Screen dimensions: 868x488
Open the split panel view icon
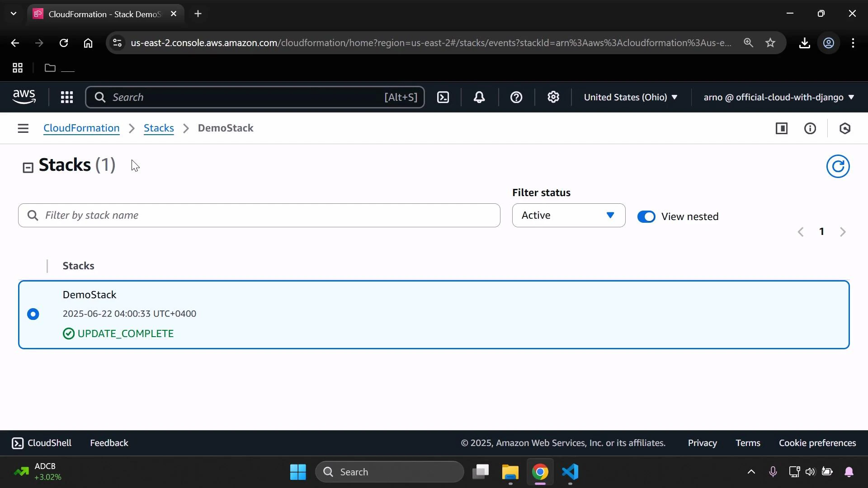pos(782,128)
